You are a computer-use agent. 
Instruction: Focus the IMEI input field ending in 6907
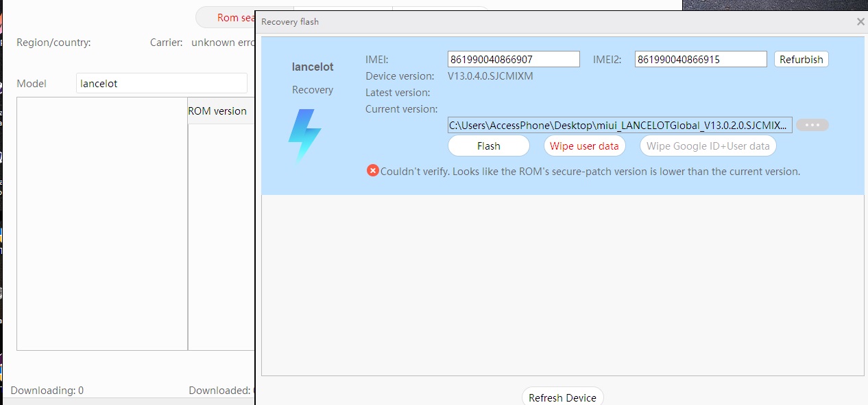coord(514,60)
